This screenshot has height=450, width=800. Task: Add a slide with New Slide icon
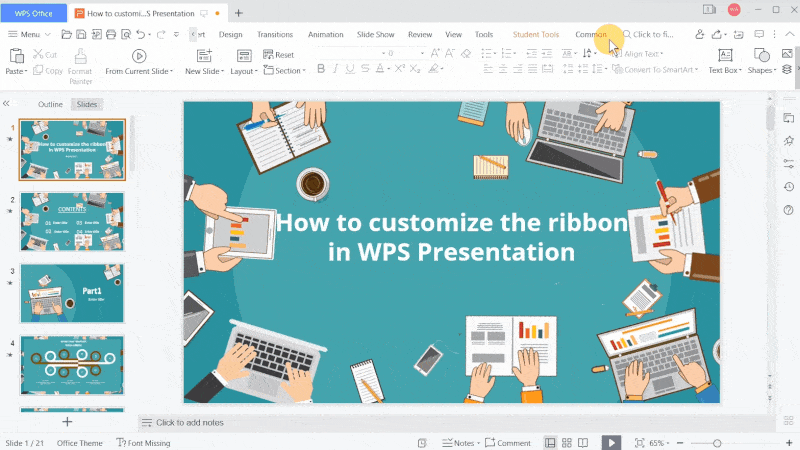tap(204, 55)
